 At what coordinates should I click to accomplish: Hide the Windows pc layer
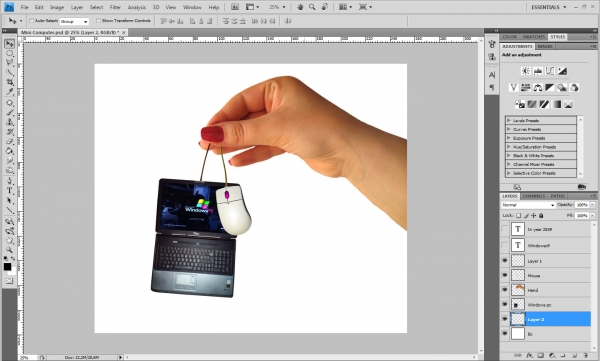[x=505, y=304]
